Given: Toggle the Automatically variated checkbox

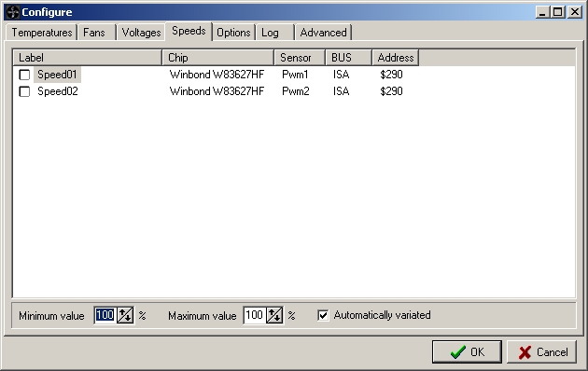Looking at the screenshot, I should pyautogui.click(x=323, y=315).
